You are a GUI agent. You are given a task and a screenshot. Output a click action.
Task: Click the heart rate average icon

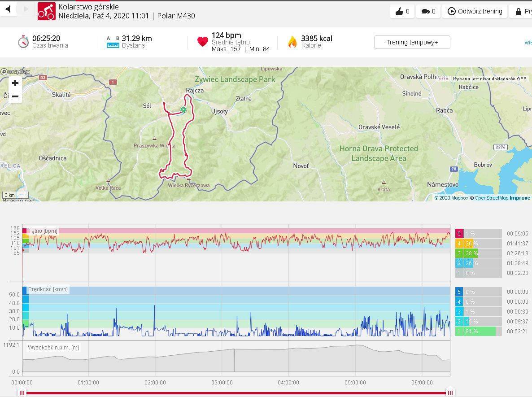[203, 42]
